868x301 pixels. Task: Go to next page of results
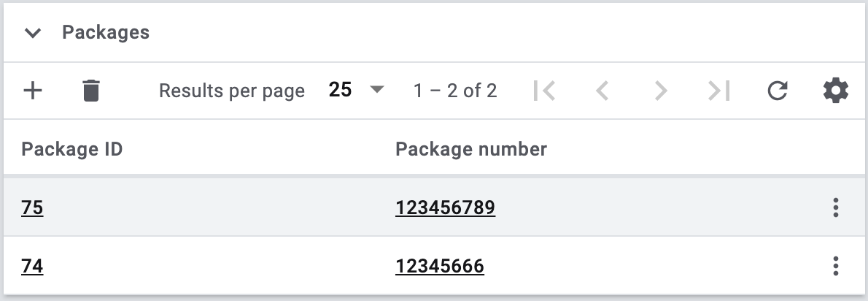point(661,91)
